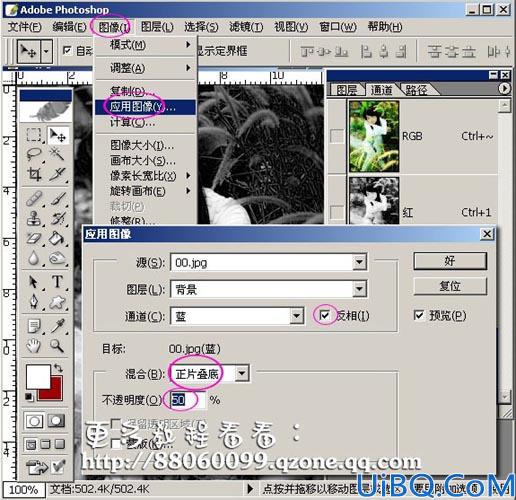This screenshot has height=500, width=516.
Task: Select the Dodge tool
Action: (57, 258)
